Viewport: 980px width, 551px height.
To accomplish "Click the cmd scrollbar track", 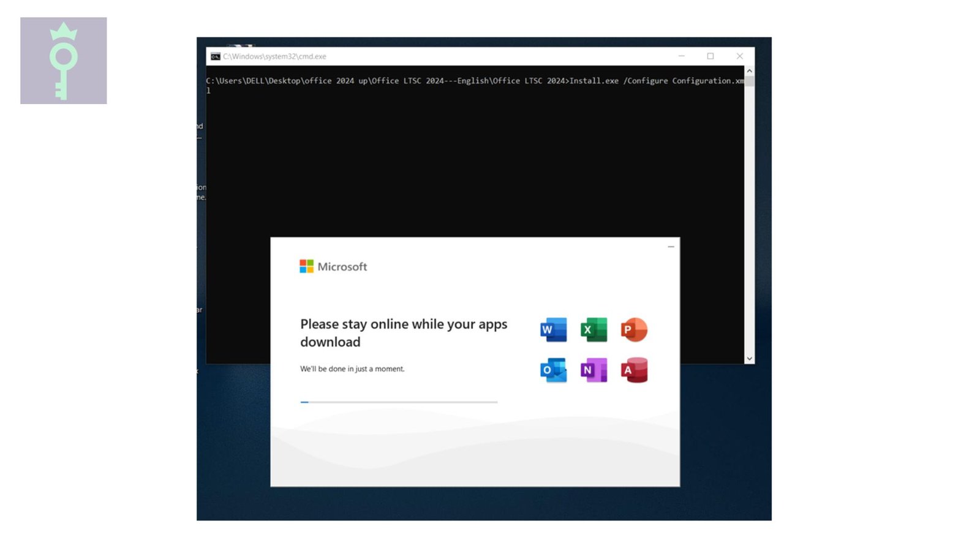I will tap(748, 214).
